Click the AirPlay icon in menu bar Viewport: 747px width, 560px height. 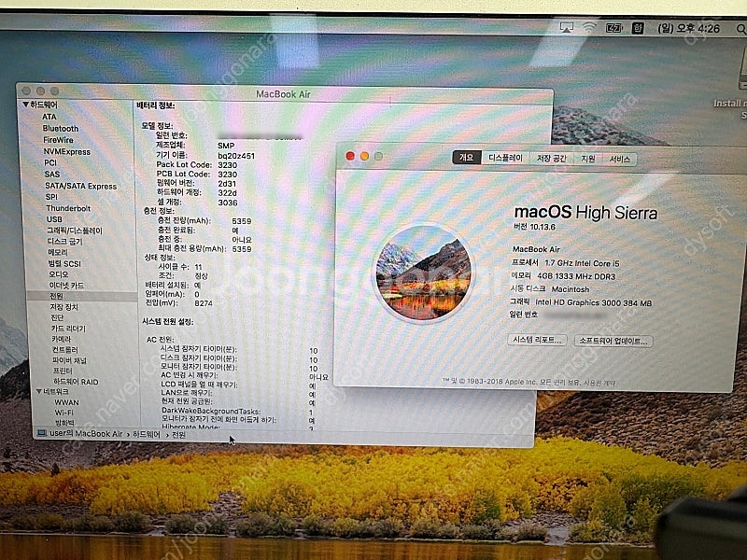coord(567,27)
